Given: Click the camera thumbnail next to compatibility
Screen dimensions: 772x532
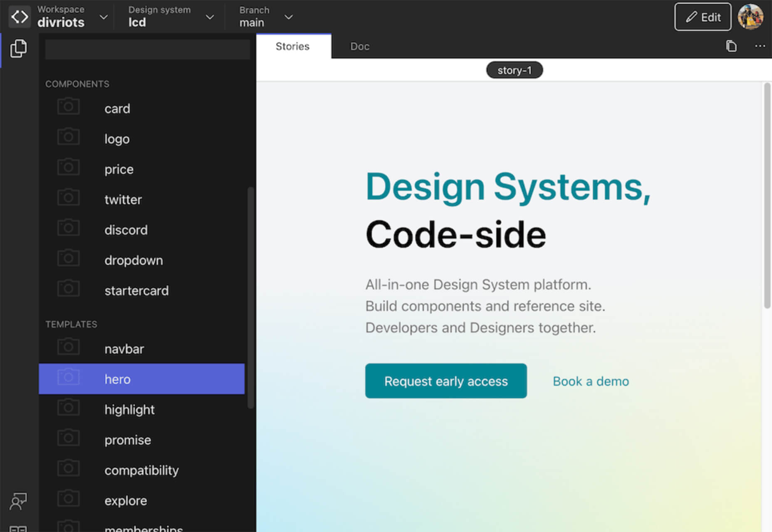Looking at the screenshot, I should (x=68, y=468).
